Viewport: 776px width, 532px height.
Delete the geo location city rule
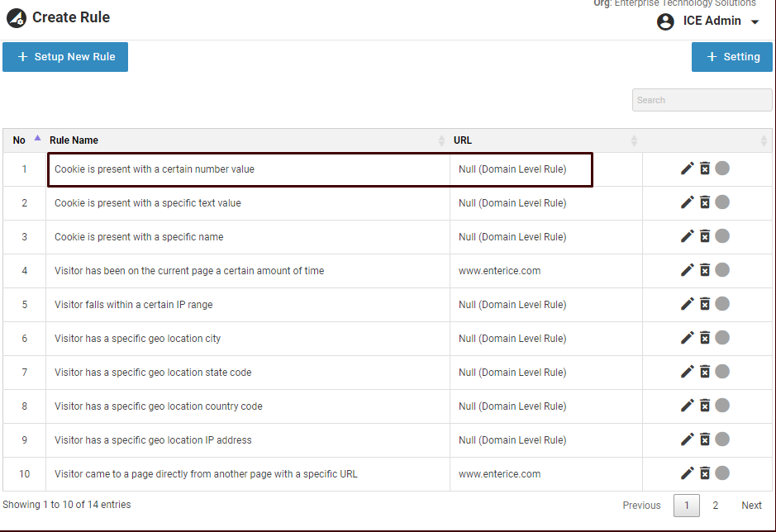(x=705, y=338)
